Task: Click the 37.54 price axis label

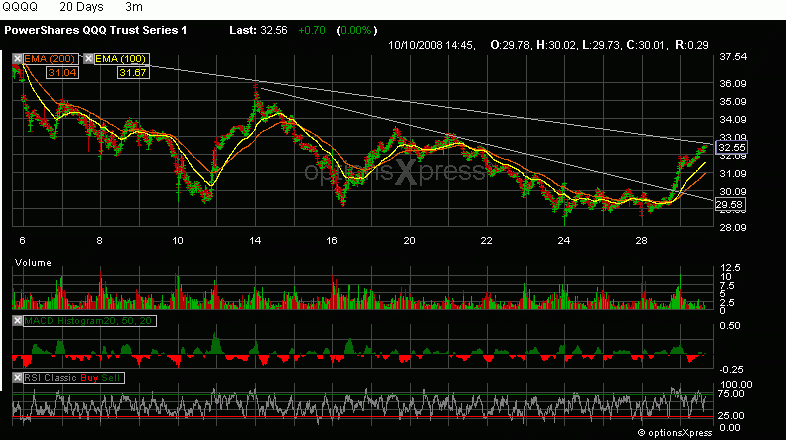Action: 733,57
